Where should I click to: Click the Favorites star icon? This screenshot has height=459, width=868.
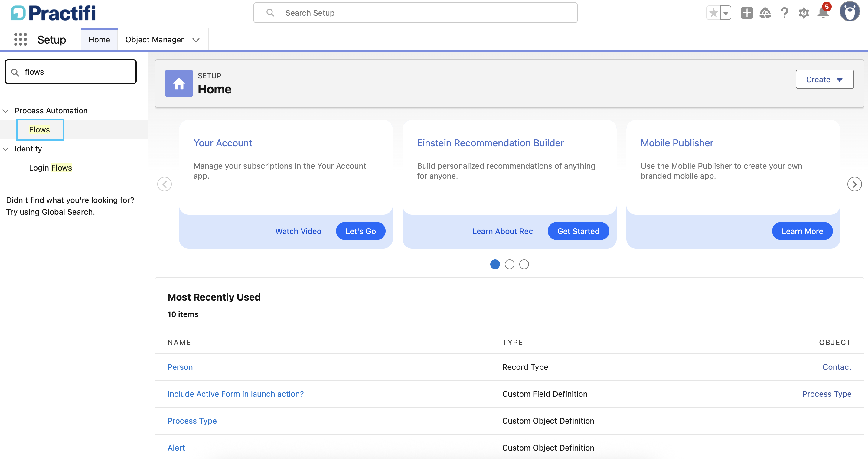pyautogui.click(x=713, y=13)
